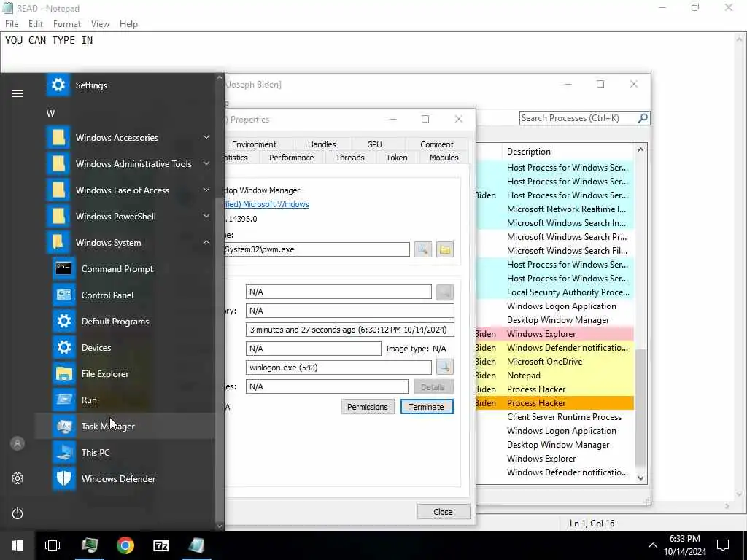The image size is (747, 560).
Task: Open the Comment tab
Action: point(437,144)
